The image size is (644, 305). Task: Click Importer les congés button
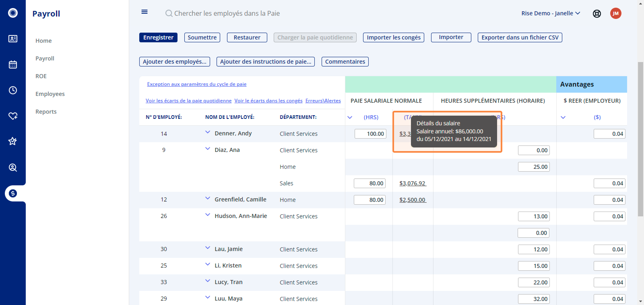(393, 37)
